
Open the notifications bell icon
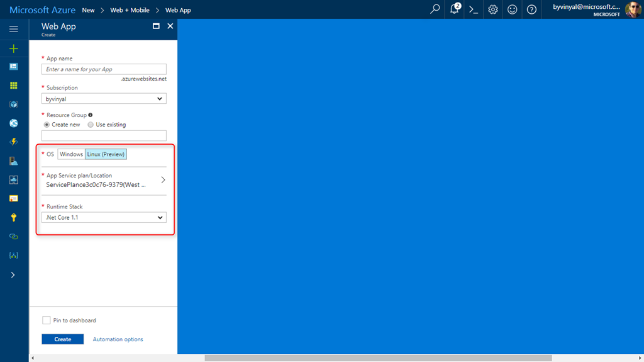454,9
